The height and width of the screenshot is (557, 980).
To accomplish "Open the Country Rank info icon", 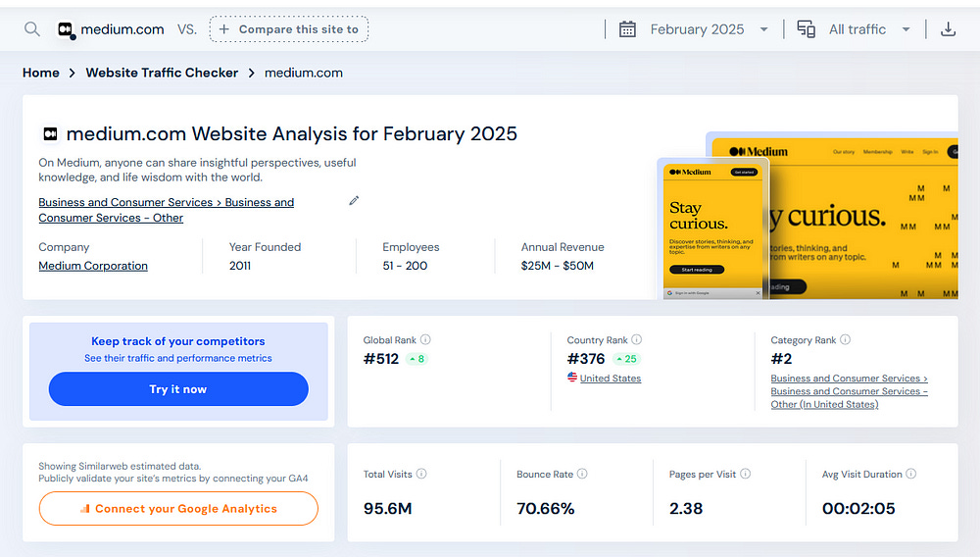I will click(x=636, y=339).
